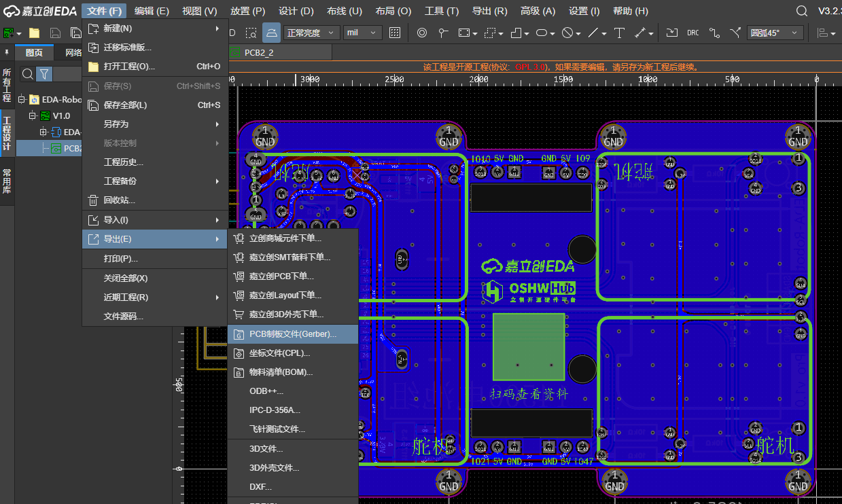
Task: Open the 正常亮度 brightness dropdown
Action: [312, 33]
